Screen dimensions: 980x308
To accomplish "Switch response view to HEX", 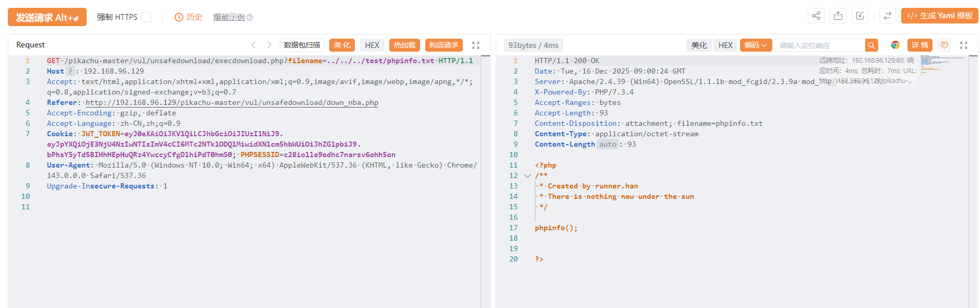I will 725,45.
